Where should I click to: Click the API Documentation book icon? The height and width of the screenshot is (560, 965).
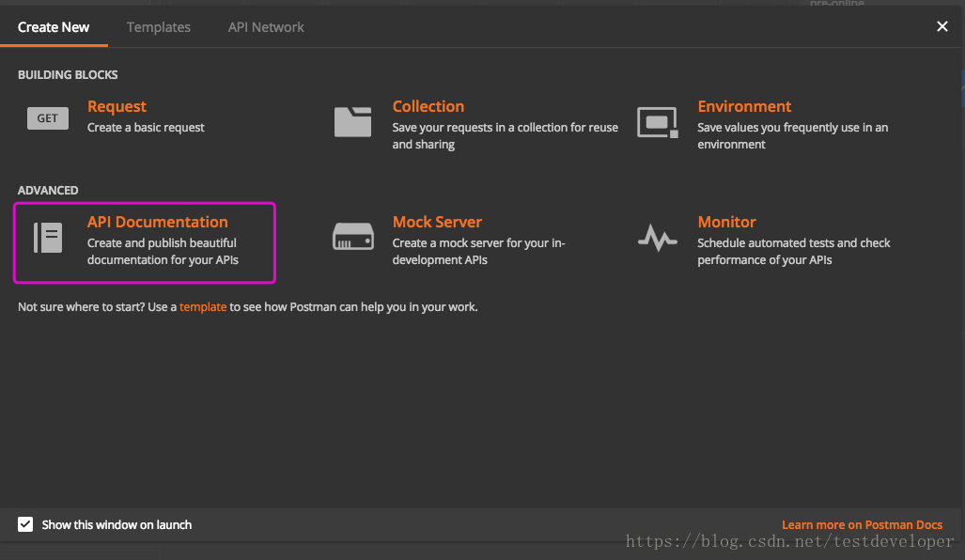48,238
